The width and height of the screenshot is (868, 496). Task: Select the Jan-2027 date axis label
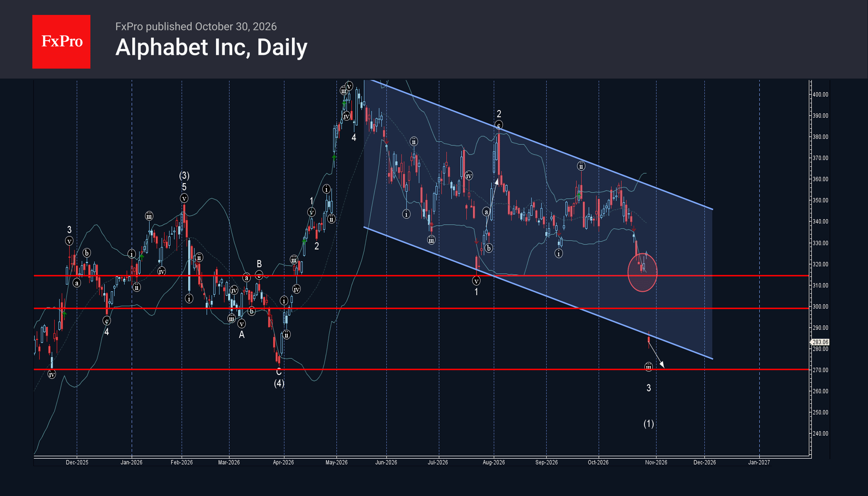tap(759, 462)
